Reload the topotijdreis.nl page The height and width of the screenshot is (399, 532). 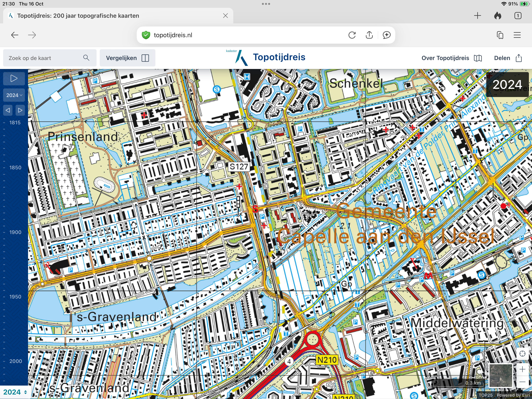[352, 35]
